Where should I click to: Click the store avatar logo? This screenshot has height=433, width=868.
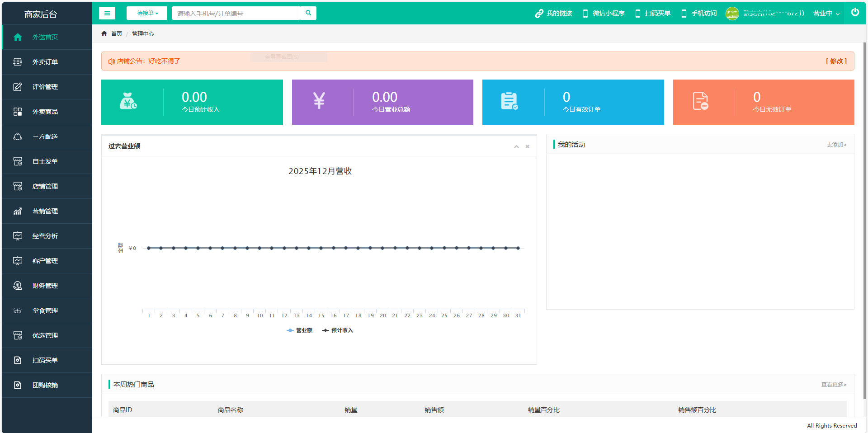(732, 14)
